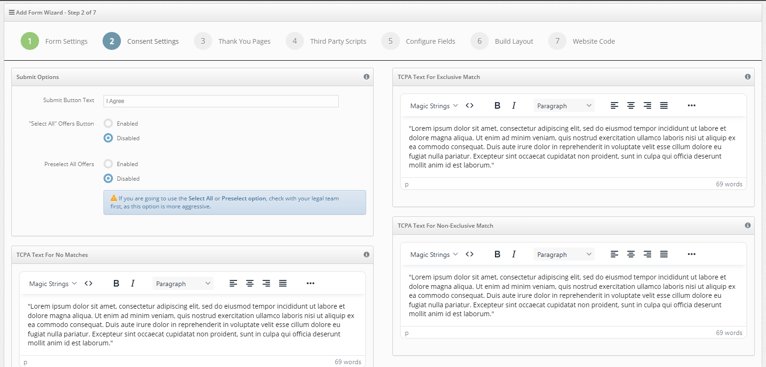Click inside No Matches text editor body
This screenshot has width=766, height=367.
point(192,324)
